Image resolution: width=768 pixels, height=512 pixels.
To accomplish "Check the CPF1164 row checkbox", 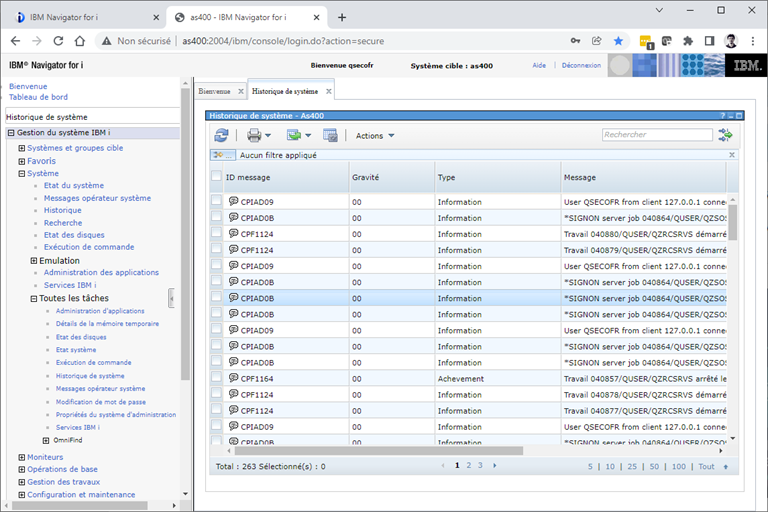I will coord(216,377).
